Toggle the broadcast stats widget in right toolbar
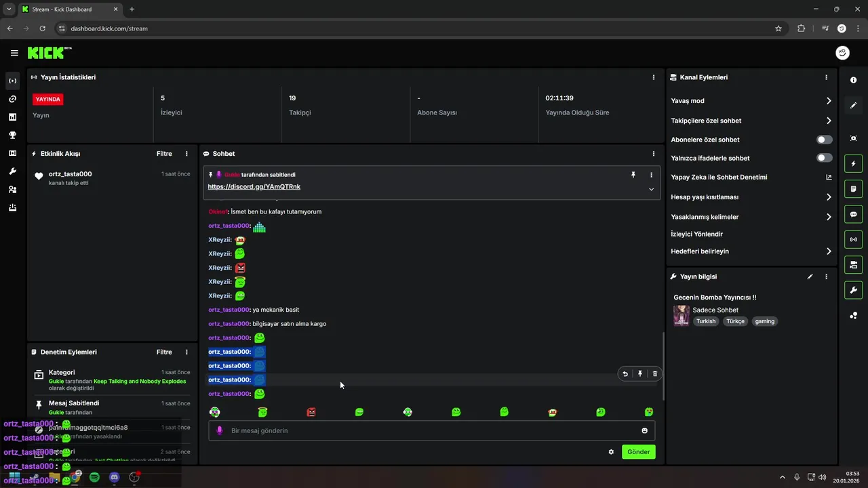This screenshot has height=488, width=868. [x=853, y=239]
